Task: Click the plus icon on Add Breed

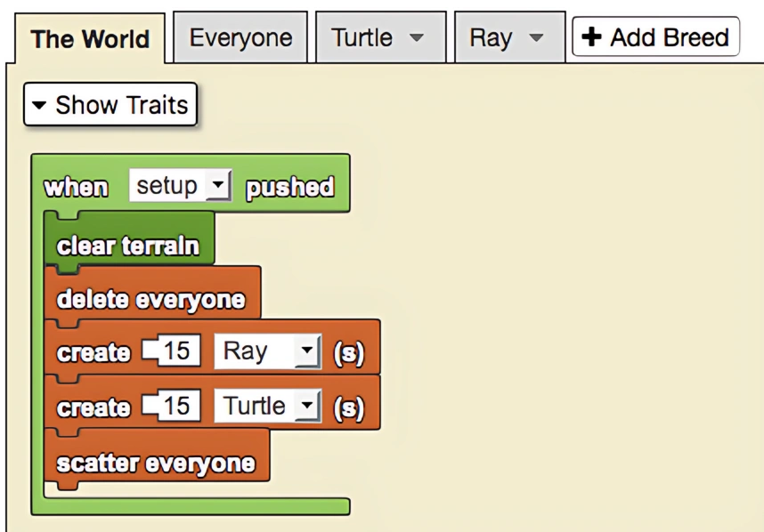Action: pyautogui.click(x=591, y=37)
